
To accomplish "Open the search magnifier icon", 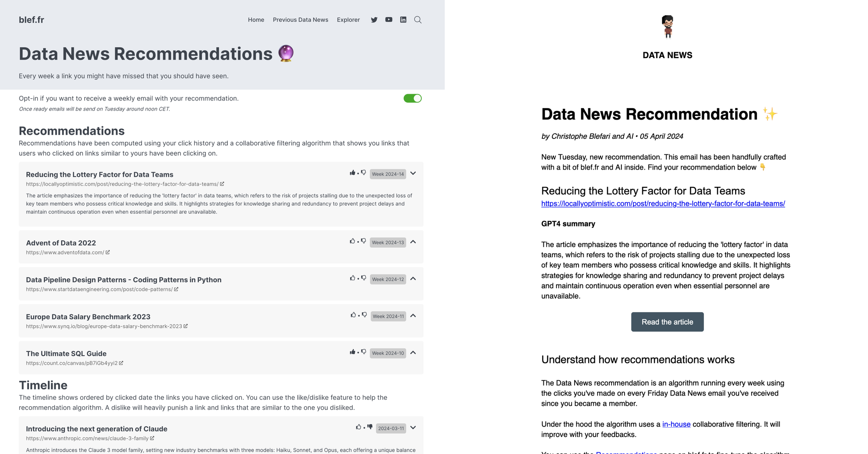I will (x=418, y=20).
